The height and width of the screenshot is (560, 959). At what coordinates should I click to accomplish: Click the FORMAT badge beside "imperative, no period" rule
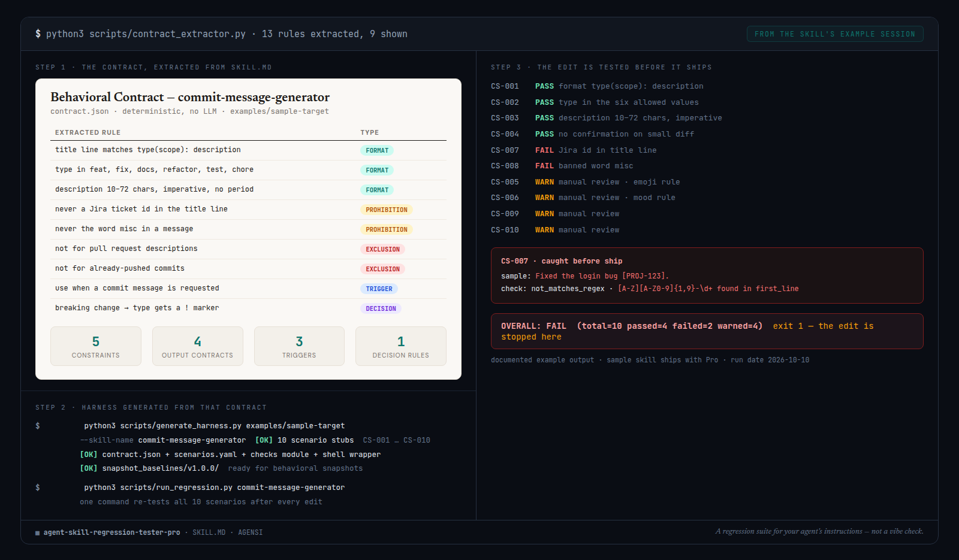pos(377,190)
